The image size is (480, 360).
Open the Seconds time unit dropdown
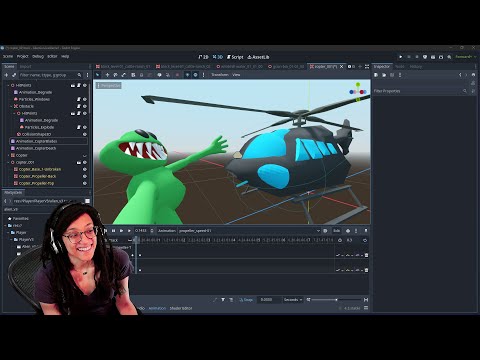point(293,300)
